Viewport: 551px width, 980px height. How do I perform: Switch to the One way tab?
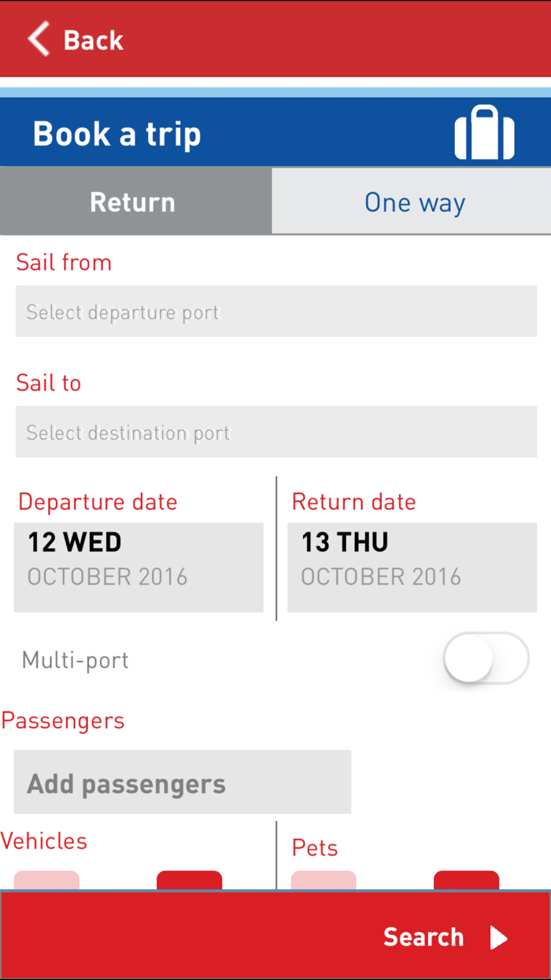point(414,202)
